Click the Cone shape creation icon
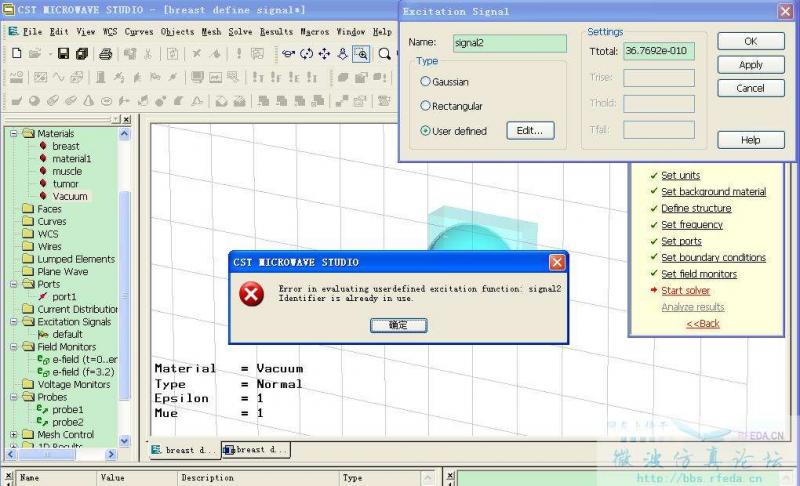Screen dimensions: 800x486 click(x=88, y=101)
